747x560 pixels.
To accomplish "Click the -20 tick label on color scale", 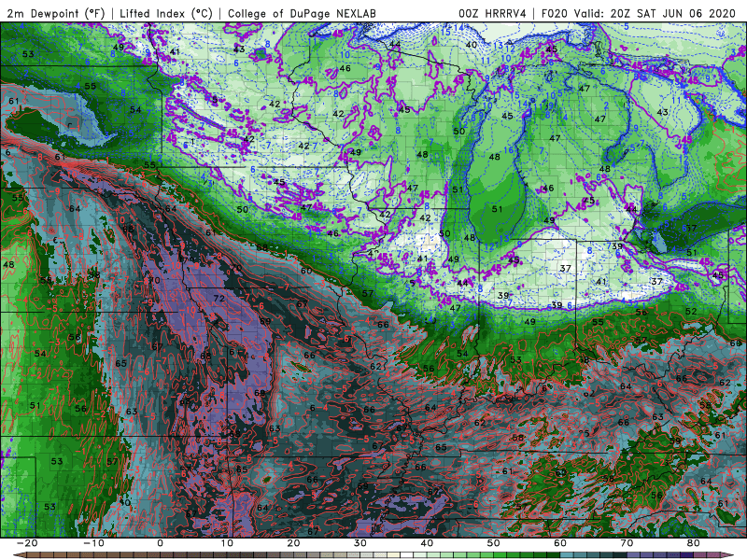I will [26, 543].
